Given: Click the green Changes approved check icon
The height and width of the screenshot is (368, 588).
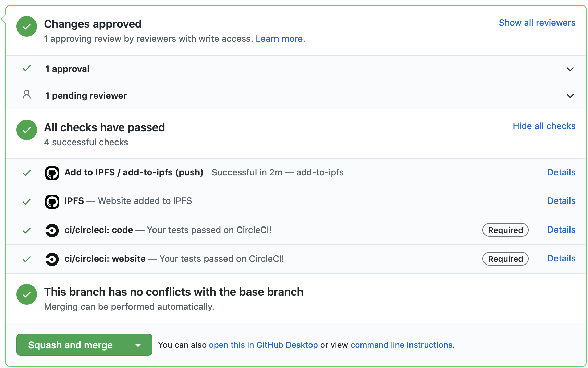Looking at the screenshot, I should tap(27, 26).
